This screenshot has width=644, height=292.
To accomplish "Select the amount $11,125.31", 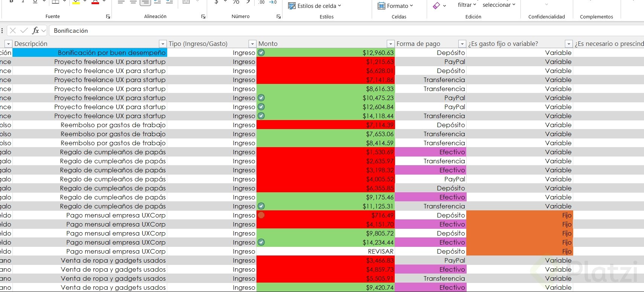I will [326, 206].
